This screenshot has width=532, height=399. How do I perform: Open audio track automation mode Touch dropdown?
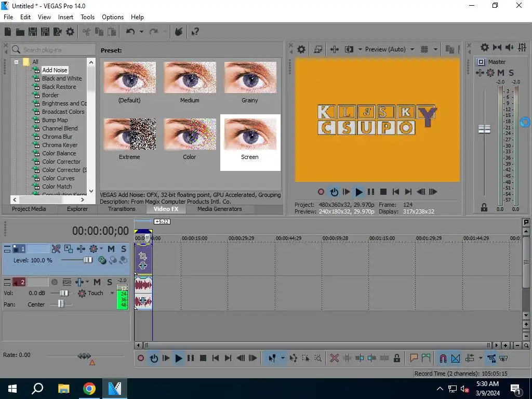click(112, 293)
